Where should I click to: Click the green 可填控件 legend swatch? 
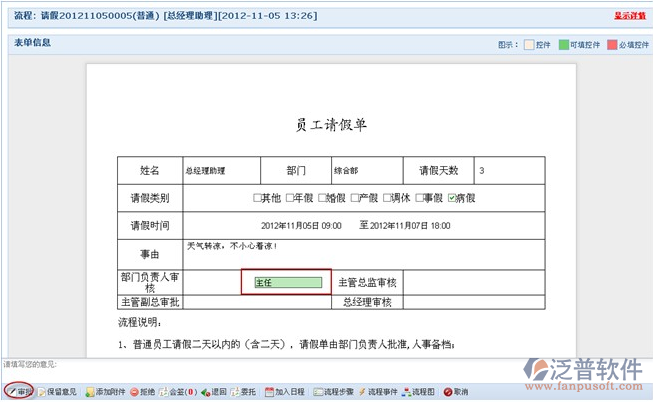563,45
